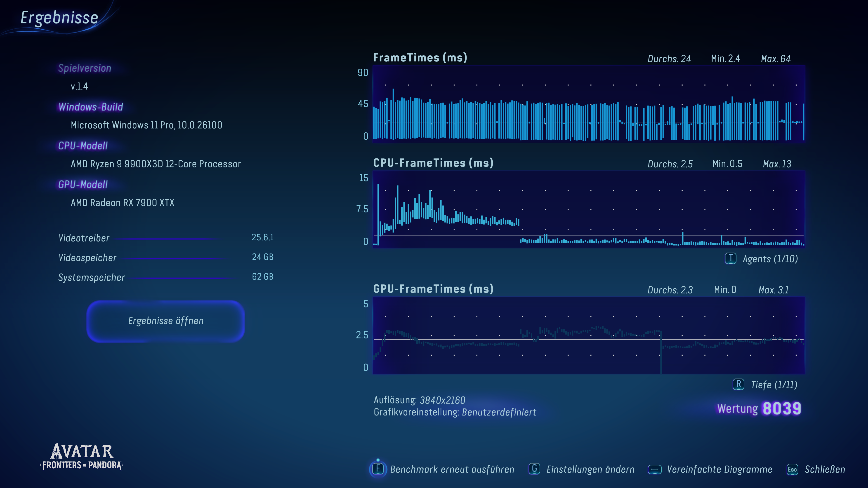Image resolution: width=868 pixels, height=488 pixels.
Task: Click the G key settings icon
Action: coord(534,469)
